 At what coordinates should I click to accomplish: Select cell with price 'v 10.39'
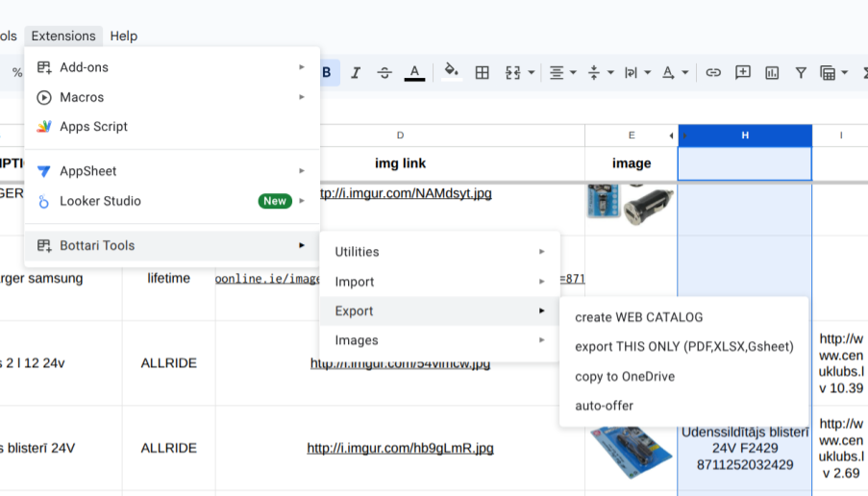pyautogui.click(x=840, y=363)
